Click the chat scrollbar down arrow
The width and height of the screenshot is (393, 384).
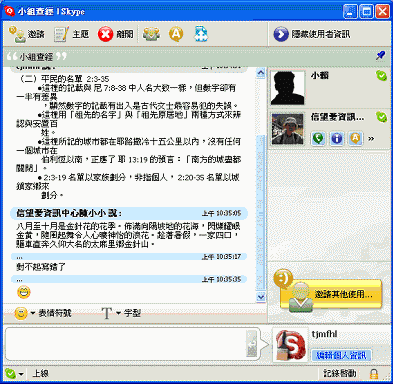(261, 296)
